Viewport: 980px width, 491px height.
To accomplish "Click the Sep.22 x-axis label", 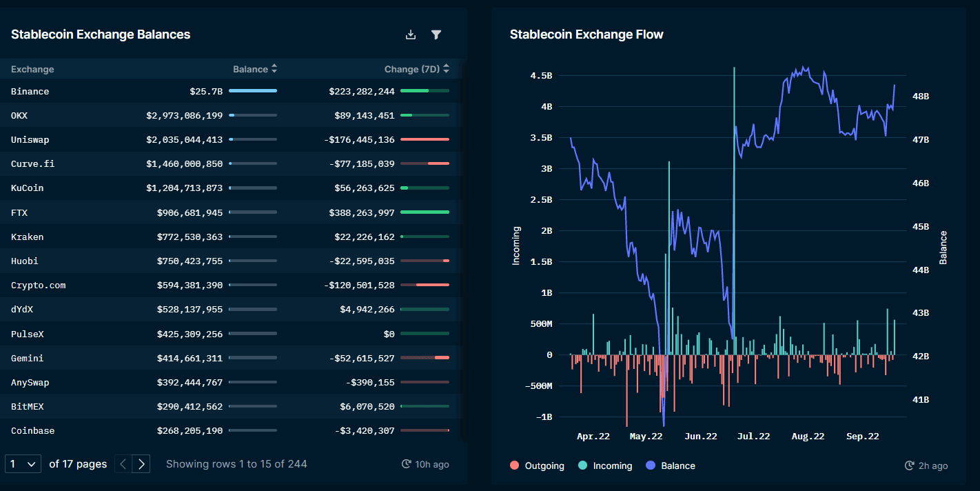I will coord(863,437).
